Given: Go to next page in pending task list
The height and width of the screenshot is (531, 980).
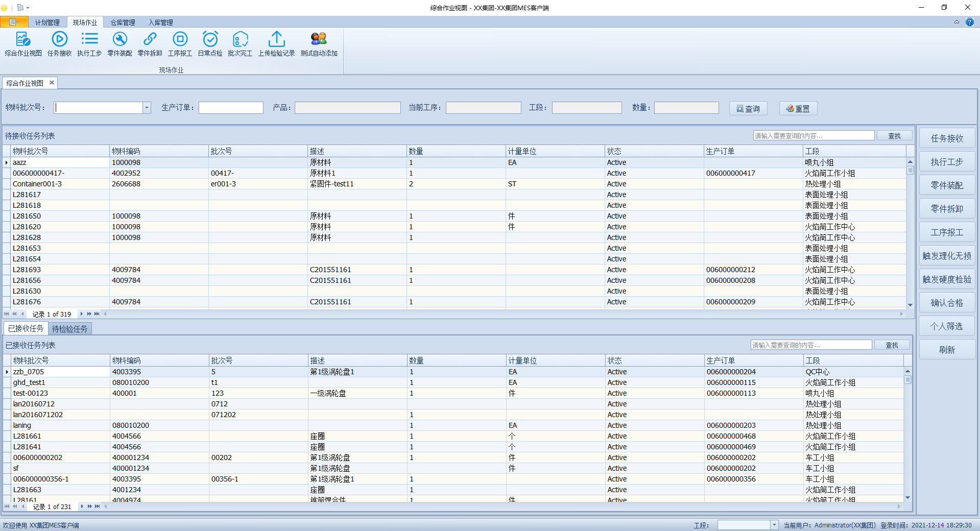Looking at the screenshot, I should [89, 314].
